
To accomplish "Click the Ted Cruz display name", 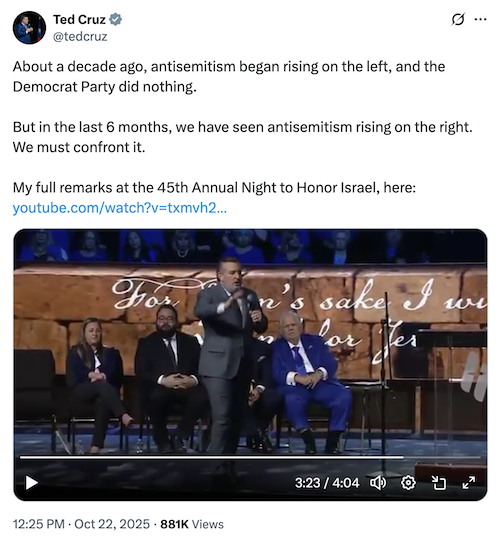I will pos(79,19).
